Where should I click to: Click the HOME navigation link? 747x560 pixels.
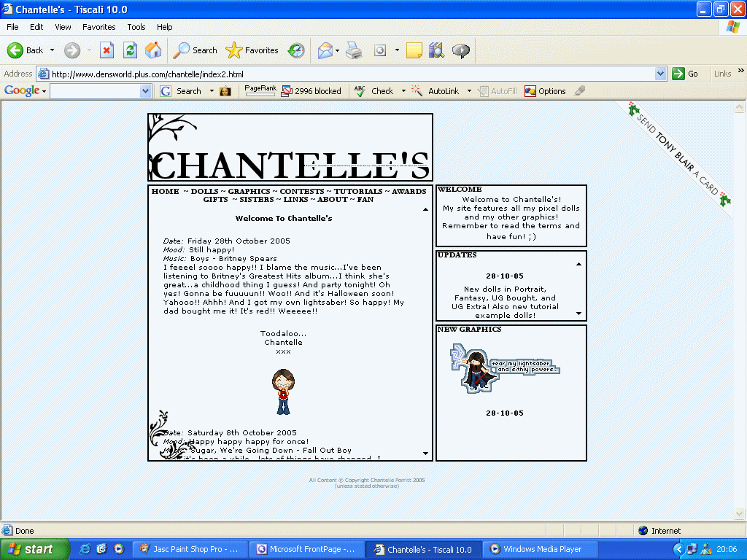click(166, 192)
